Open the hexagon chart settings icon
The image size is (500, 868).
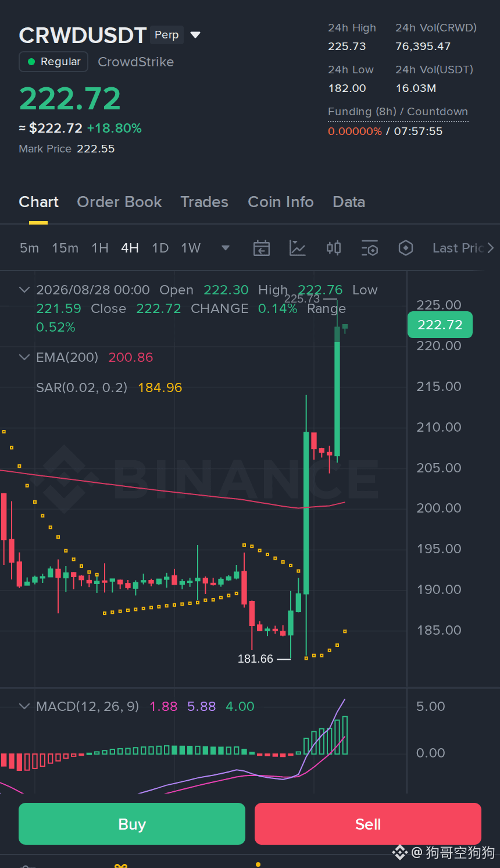coord(406,248)
